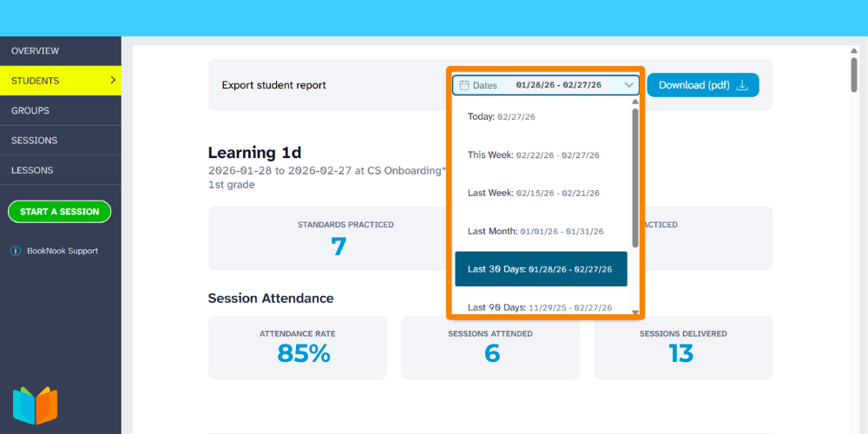Choose Today: 02/27/26 date option

(x=541, y=117)
